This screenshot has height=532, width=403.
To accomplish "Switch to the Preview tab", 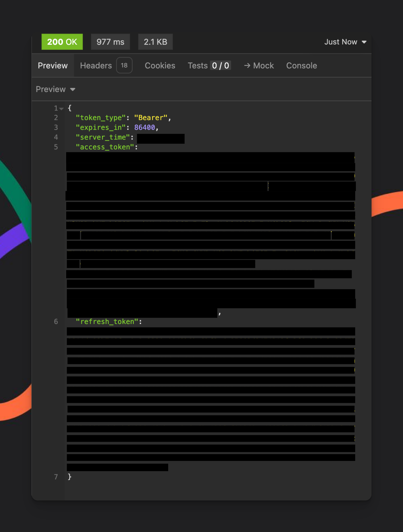I will (53, 65).
